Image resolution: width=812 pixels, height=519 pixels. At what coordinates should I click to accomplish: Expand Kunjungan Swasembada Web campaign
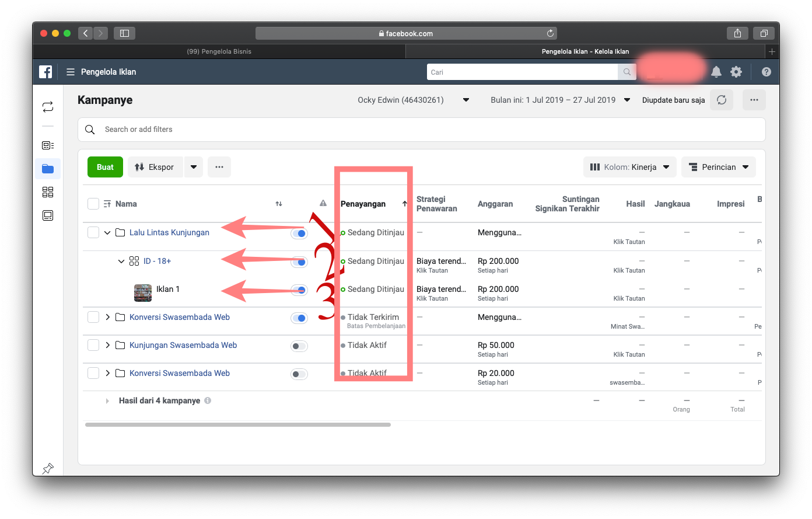[108, 345]
